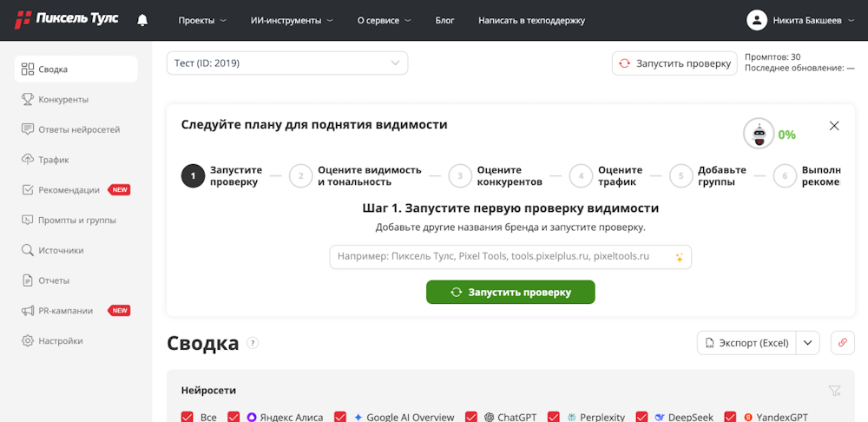This screenshot has height=422, width=868.
Task: Click the magic sparkle icon in brand field
Action: click(x=680, y=257)
